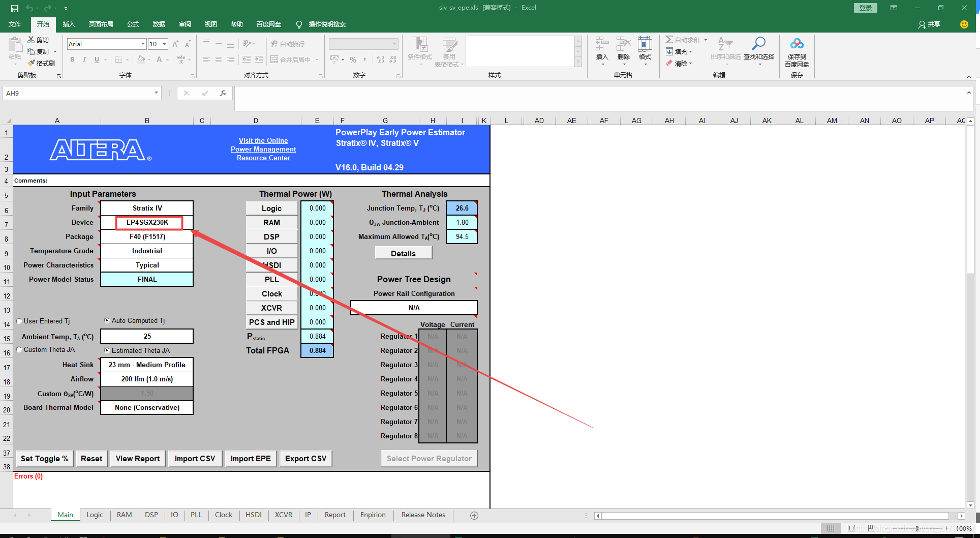Screen dimensions: 980x538
Task: Click the new sheet plus icon
Action: (x=474, y=516)
